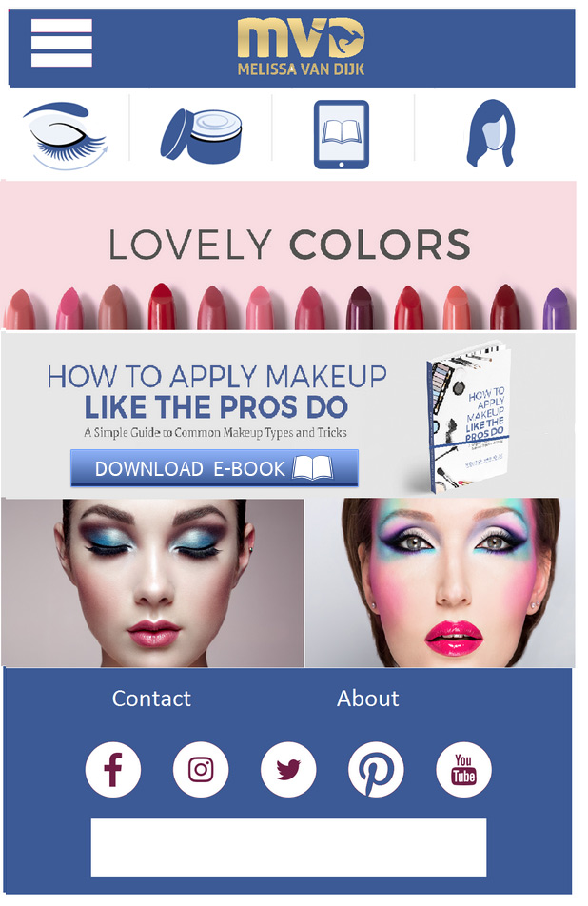Click the white input box in footer
Image resolution: width=588 pixels, height=906 pixels.
coord(288,848)
